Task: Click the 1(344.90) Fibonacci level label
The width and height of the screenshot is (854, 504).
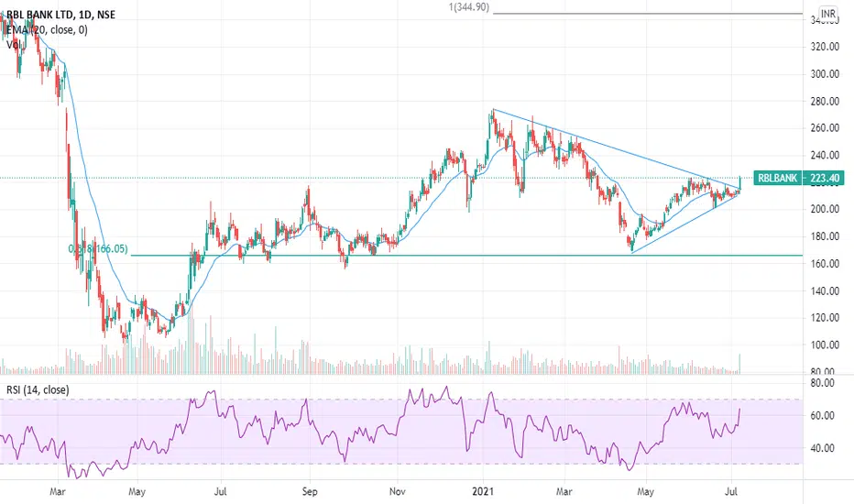Action: (469, 7)
